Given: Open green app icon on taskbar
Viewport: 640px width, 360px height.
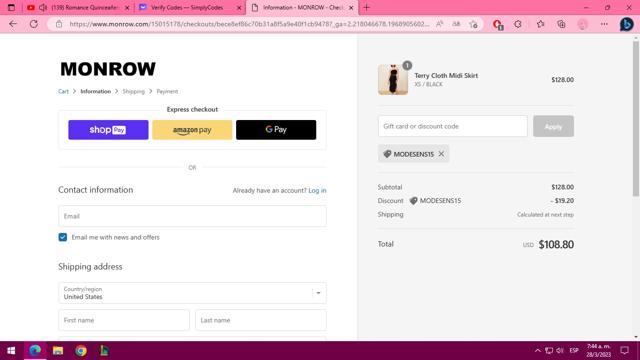Looking at the screenshot, I should click(104, 351).
